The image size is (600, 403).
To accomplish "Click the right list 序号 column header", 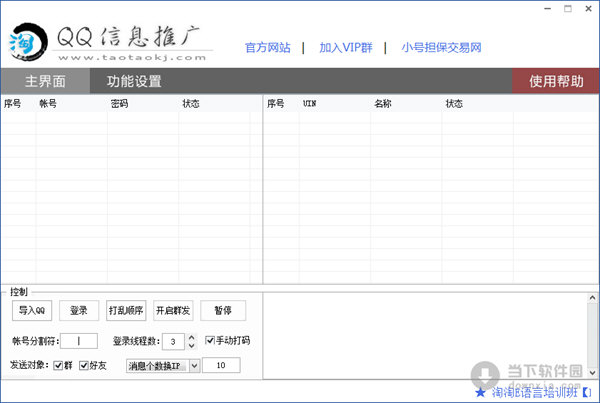I will tap(281, 103).
